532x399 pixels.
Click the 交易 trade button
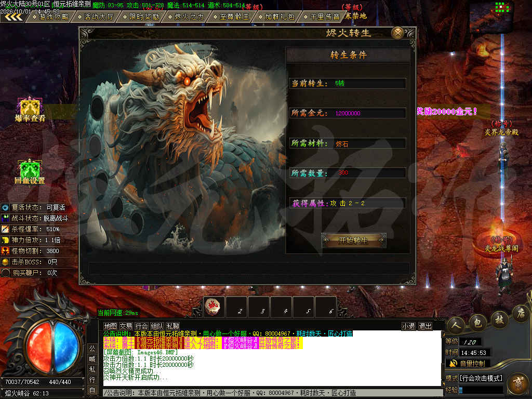(x=126, y=326)
